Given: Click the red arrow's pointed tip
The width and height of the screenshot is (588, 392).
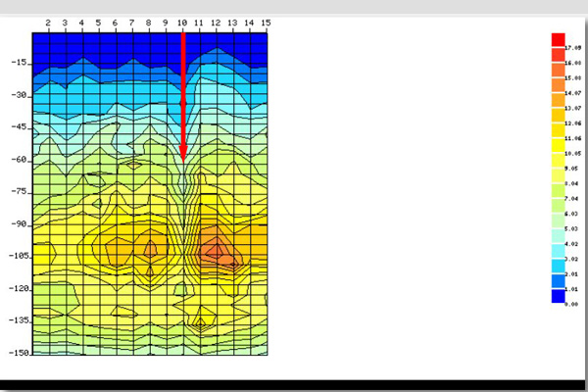Looking at the screenshot, I should [183, 158].
